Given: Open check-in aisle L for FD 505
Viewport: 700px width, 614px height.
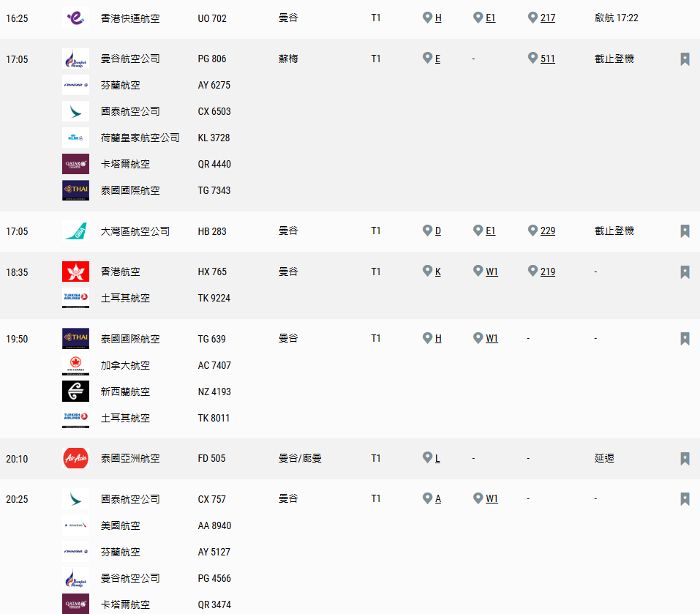Looking at the screenshot, I should coord(437,459).
